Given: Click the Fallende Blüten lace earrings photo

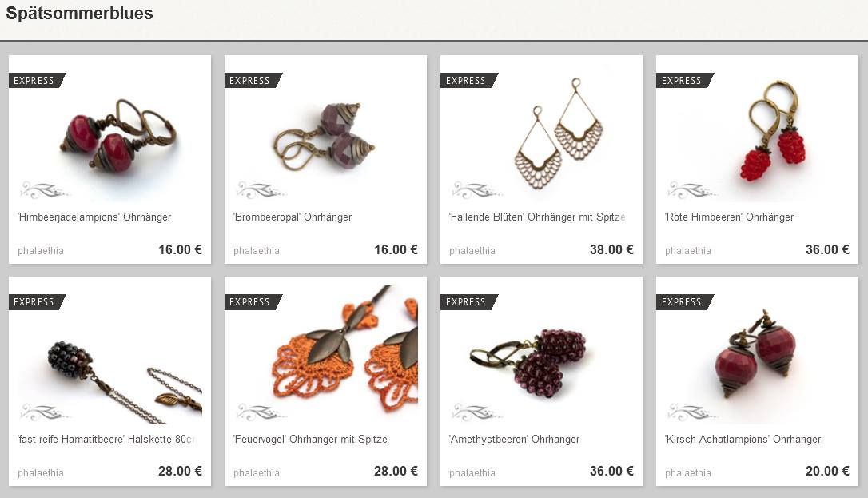Looking at the screenshot, I should (x=541, y=133).
